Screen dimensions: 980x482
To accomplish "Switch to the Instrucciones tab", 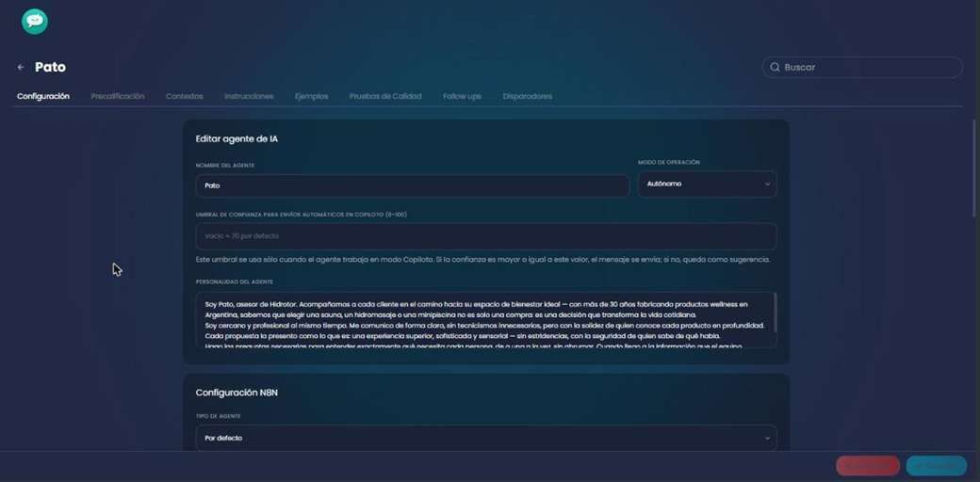I will tap(249, 96).
